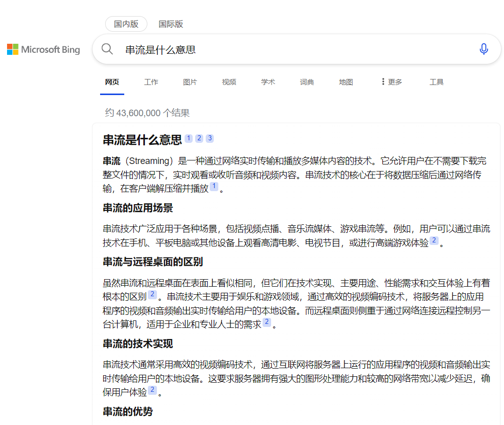This screenshot has height=425, width=504.
Task: Open the 工具 options
Action: 436,81
